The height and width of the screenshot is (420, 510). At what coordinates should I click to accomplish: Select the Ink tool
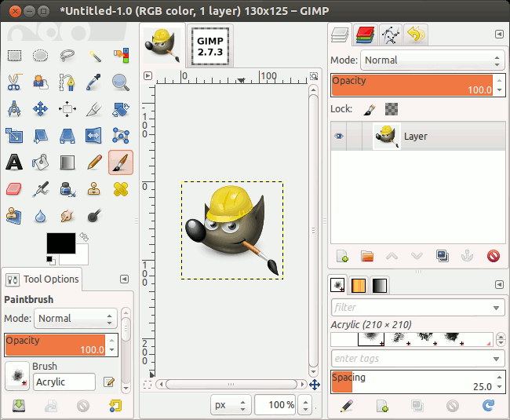click(67, 189)
